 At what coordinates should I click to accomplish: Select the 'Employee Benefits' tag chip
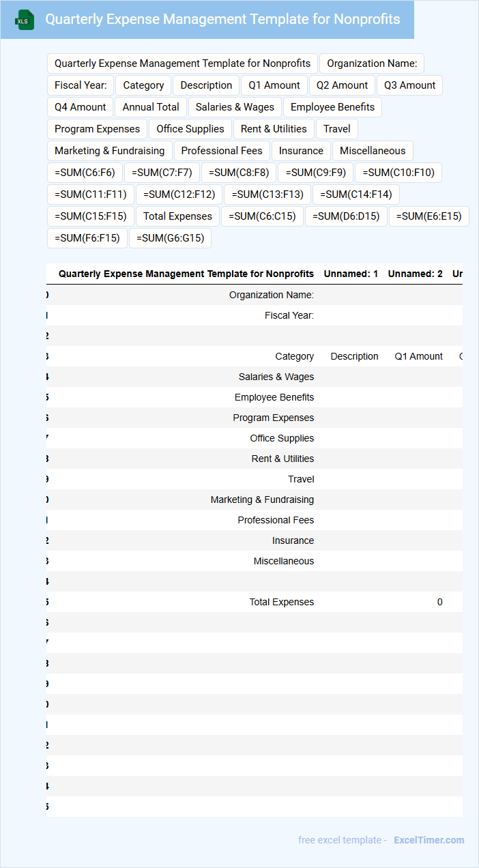pos(332,107)
